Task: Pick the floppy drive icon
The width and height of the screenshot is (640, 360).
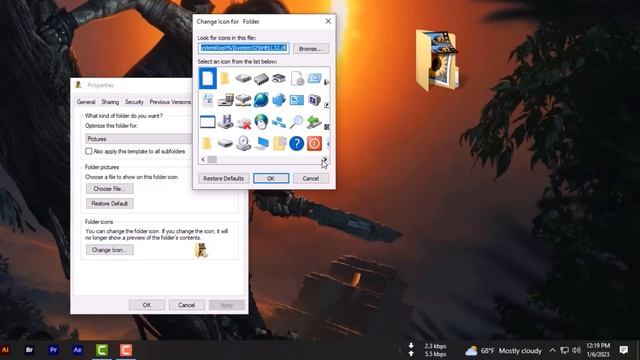Action: (225, 122)
